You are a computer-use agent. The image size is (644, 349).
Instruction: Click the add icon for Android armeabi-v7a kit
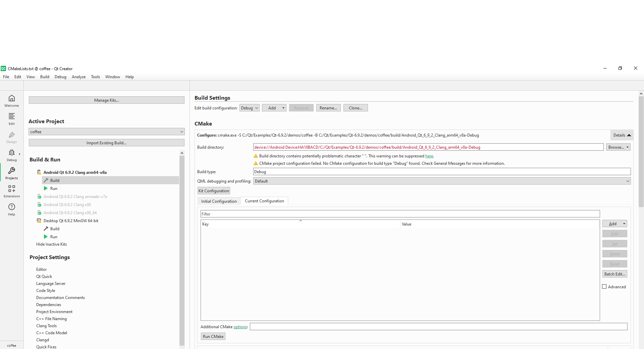tap(39, 196)
